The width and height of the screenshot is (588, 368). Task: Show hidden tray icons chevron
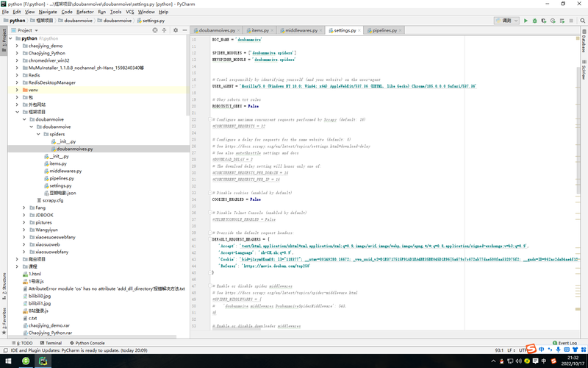(493, 361)
